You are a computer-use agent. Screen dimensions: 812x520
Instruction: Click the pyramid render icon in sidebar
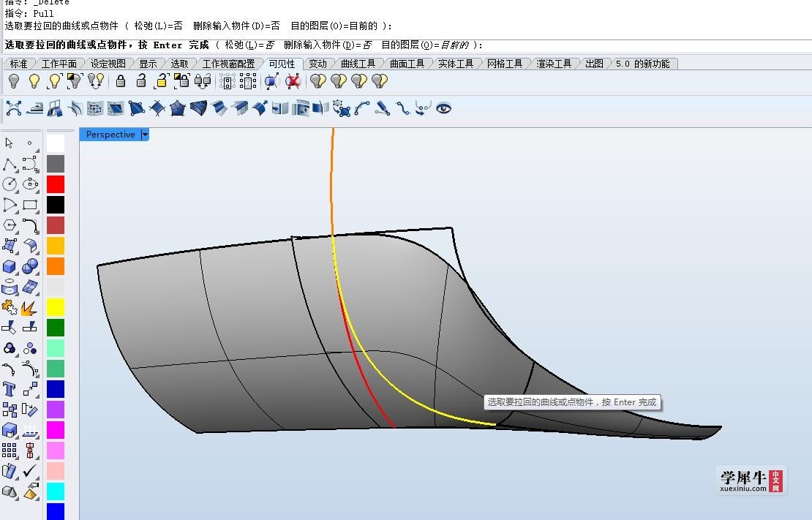(x=30, y=491)
